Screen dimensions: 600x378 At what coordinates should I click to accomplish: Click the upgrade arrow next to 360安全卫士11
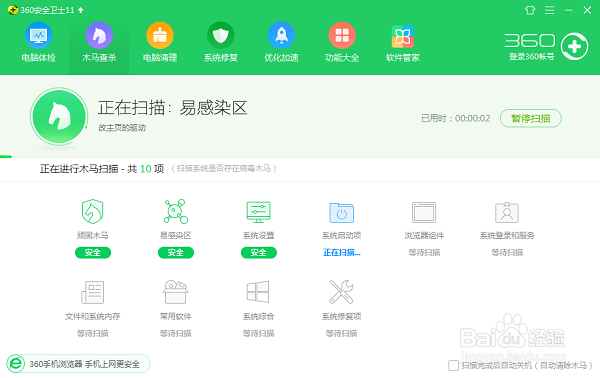click(x=80, y=10)
